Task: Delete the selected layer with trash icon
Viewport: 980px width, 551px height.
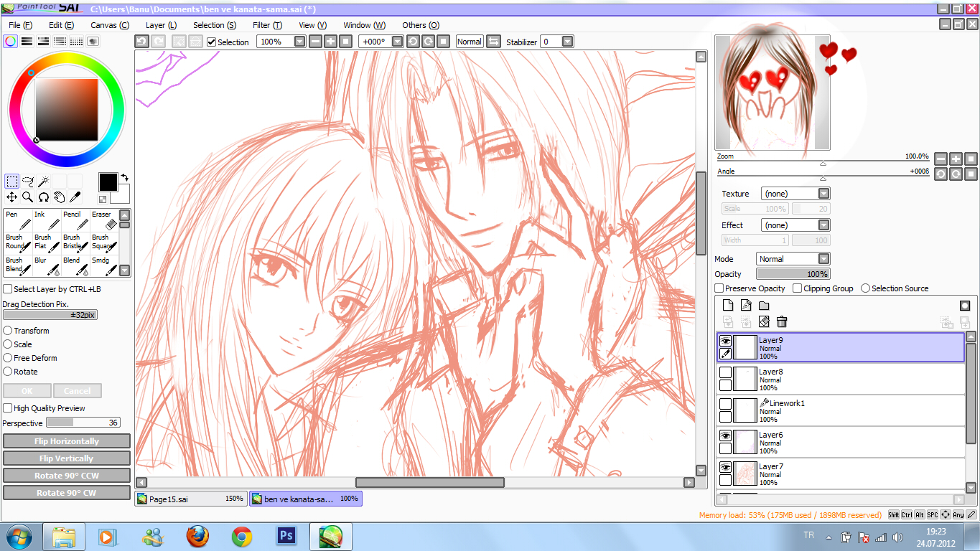Action: (782, 322)
